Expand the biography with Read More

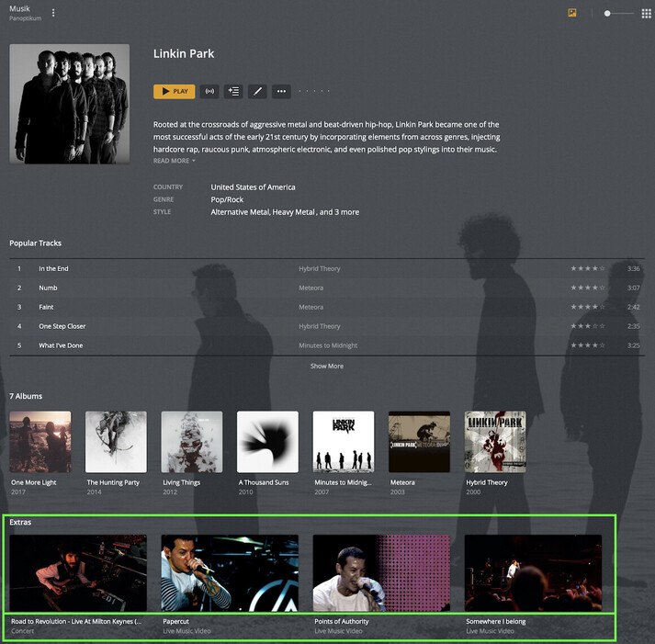(174, 161)
